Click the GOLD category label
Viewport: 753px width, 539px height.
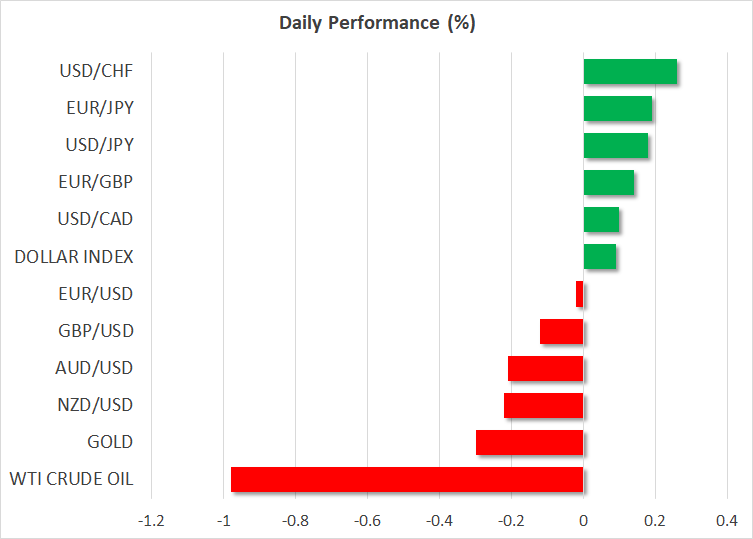(112, 442)
